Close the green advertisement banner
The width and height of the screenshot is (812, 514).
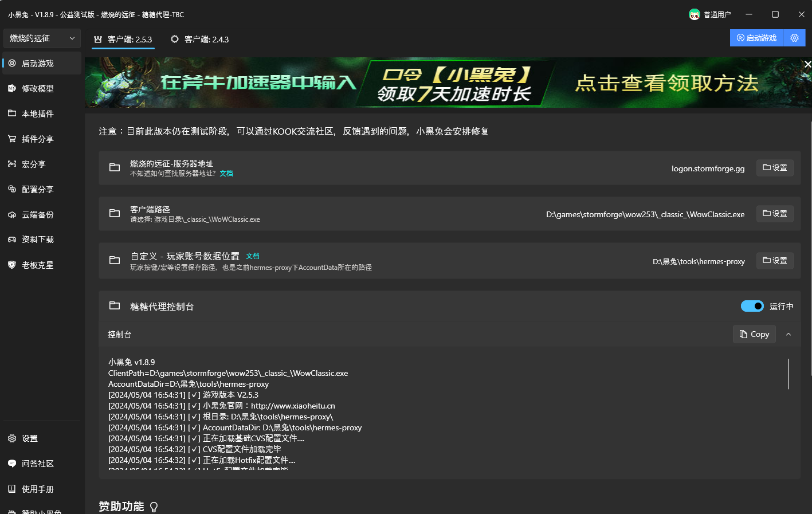[807, 64]
